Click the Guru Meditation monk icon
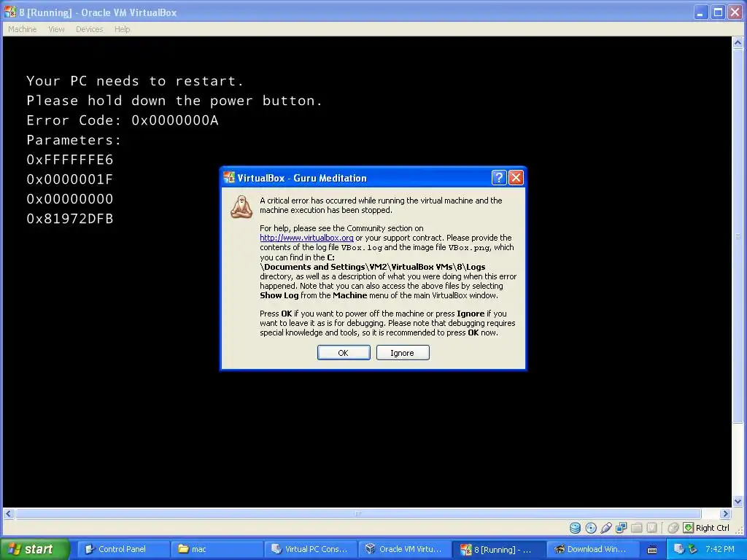747x560 pixels. [241, 207]
